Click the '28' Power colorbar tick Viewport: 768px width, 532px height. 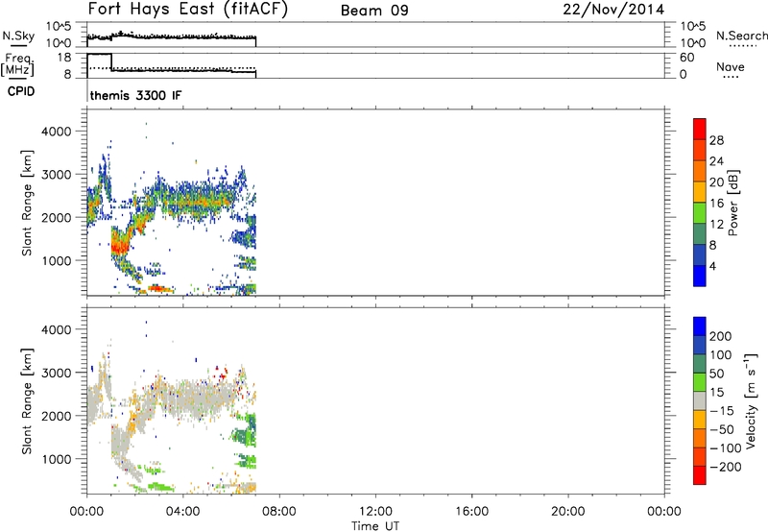click(x=716, y=140)
